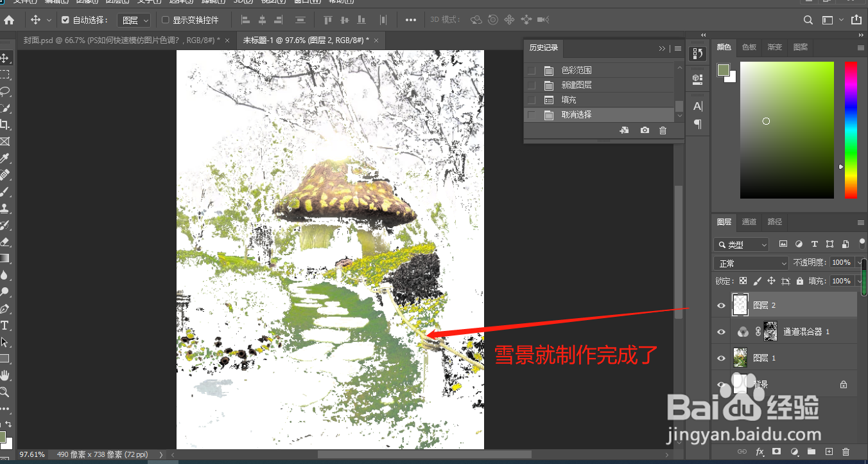Toggle layer filtering switch on or off

pyautogui.click(x=862, y=243)
